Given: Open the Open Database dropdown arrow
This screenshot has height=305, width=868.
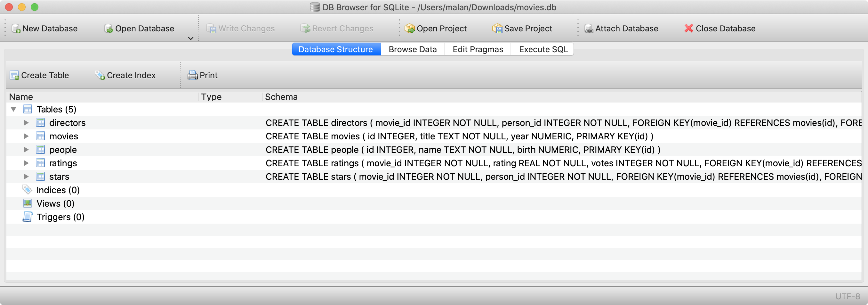Looking at the screenshot, I should (190, 38).
